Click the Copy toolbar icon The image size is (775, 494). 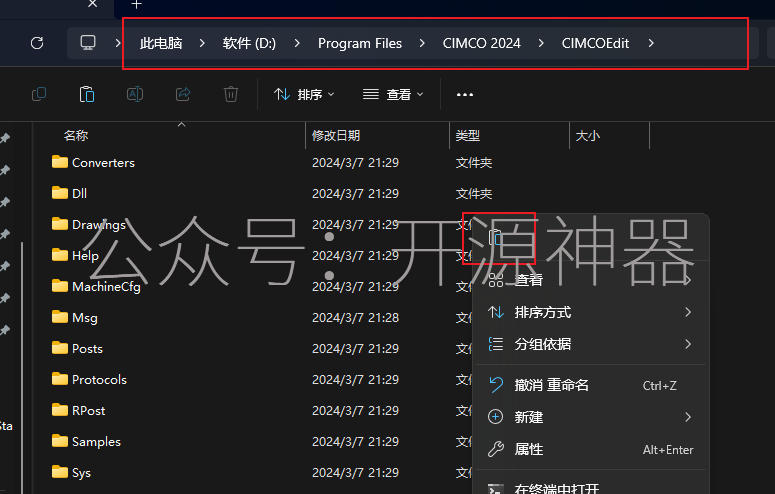39,94
